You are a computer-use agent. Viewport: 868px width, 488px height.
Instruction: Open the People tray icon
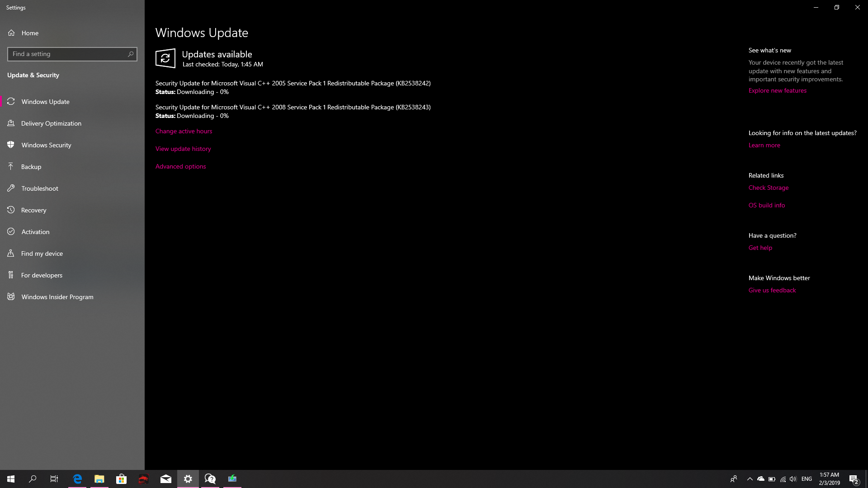734,479
